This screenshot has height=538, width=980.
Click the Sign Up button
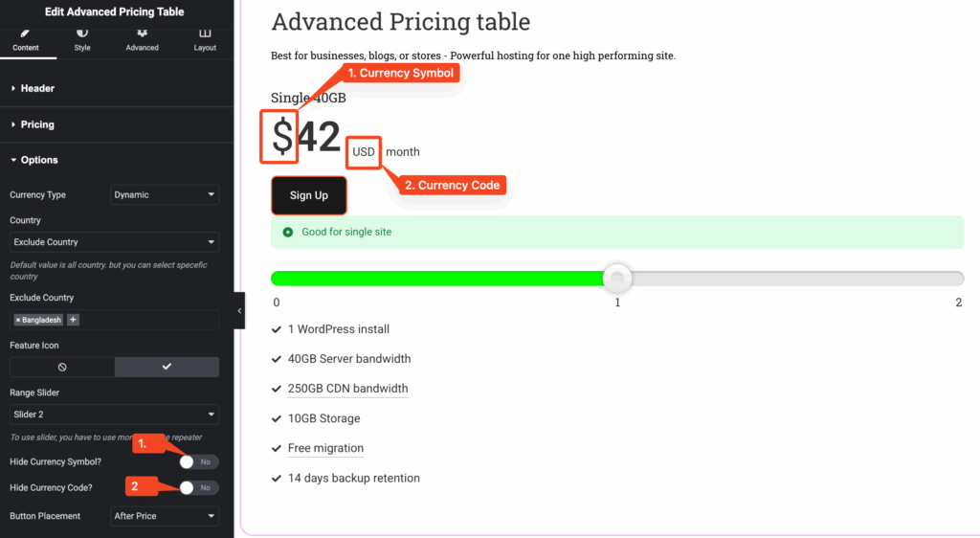(x=309, y=195)
